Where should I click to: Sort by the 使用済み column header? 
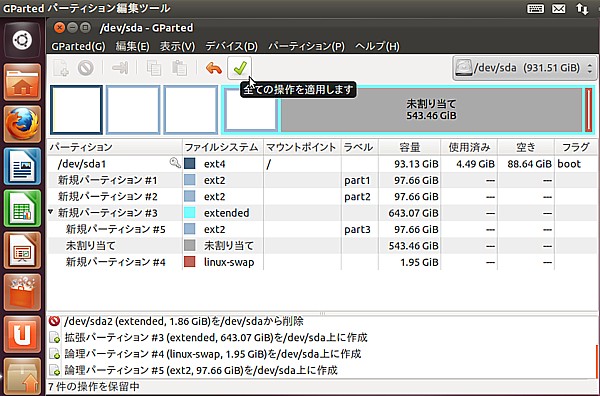click(469, 147)
